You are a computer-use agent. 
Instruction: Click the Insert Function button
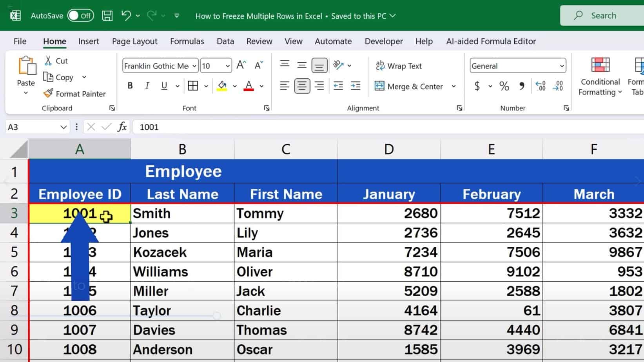point(122,127)
